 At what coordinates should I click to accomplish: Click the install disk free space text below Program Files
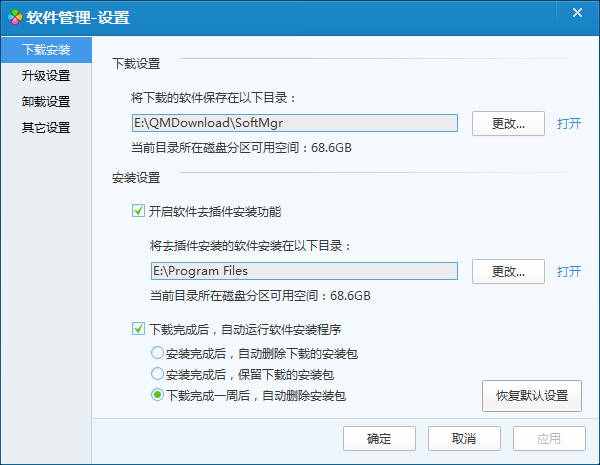click(x=260, y=296)
